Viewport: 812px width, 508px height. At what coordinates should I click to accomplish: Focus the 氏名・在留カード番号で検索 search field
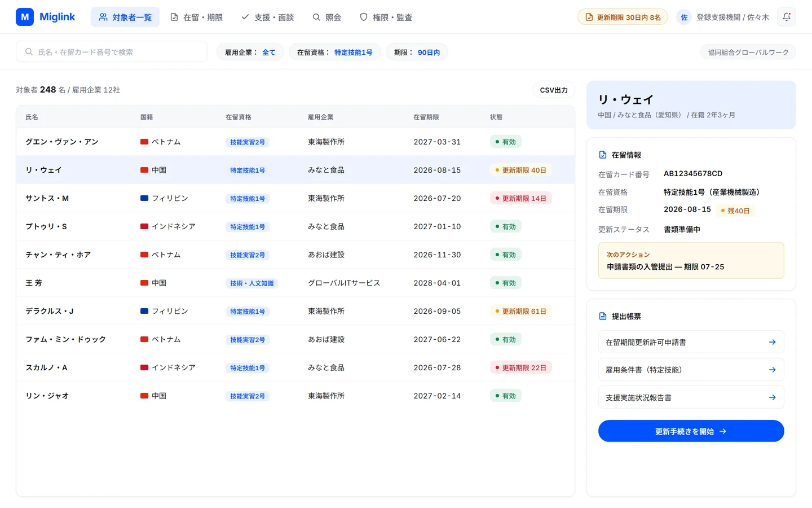click(x=112, y=52)
